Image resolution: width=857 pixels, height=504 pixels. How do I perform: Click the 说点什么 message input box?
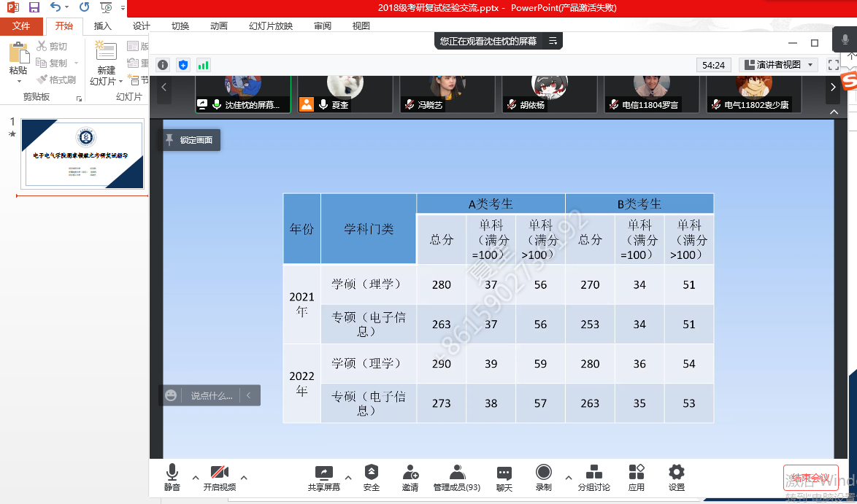211,395
